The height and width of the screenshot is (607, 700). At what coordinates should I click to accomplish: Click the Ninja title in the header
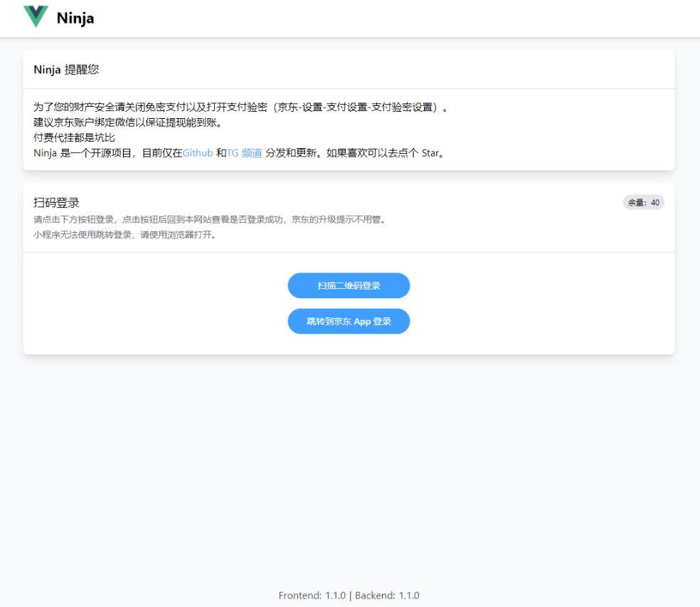click(75, 19)
